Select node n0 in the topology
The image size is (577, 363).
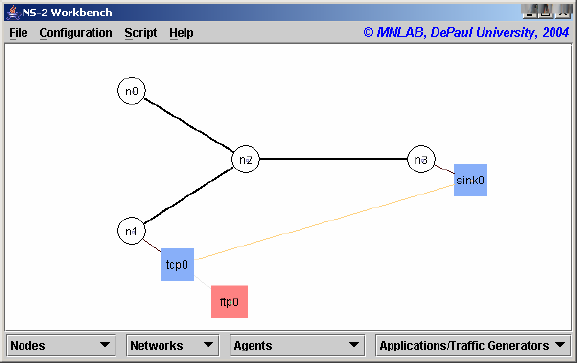[x=131, y=91]
